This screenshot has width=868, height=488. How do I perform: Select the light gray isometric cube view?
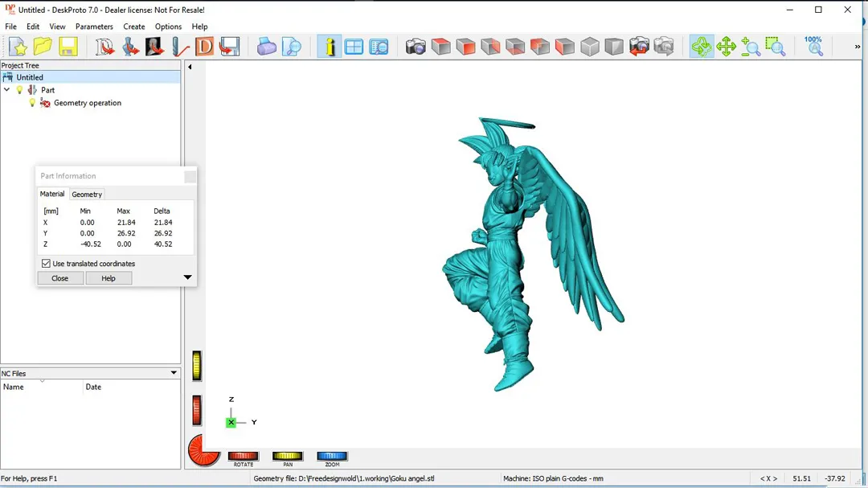[x=590, y=47]
